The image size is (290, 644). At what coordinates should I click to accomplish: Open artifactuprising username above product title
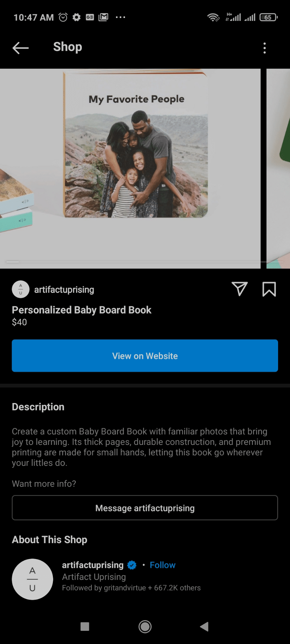pos(64,290)
